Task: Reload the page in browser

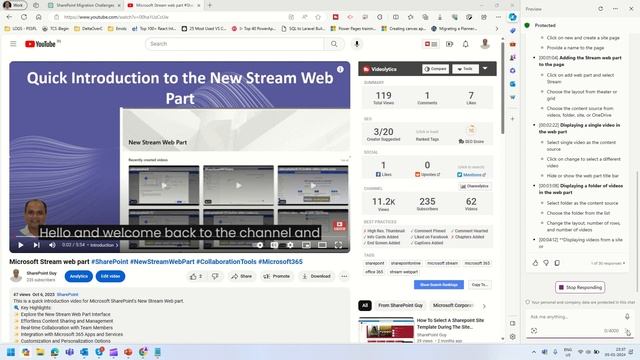Action: (x=24, y=17)
